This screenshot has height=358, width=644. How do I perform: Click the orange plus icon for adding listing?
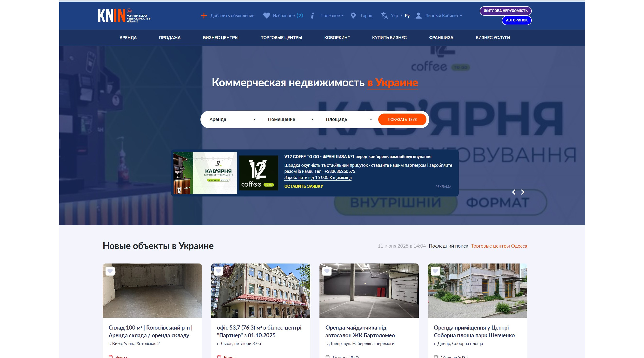pos(204,15)
